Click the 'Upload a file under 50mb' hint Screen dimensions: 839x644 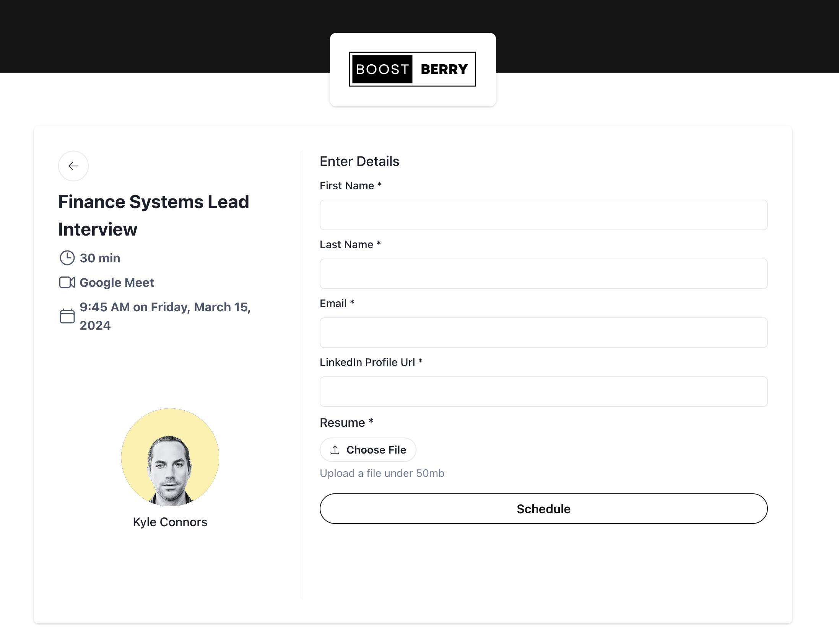[382, 473]
